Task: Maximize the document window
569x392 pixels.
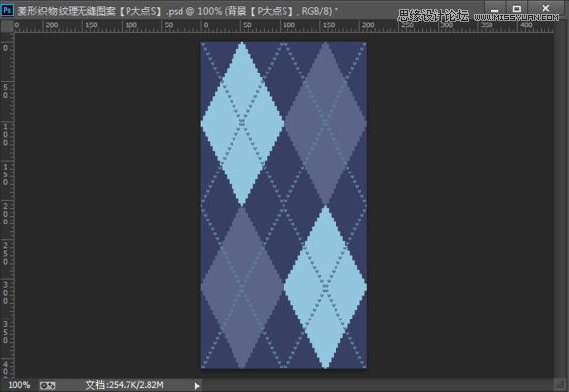Action: click(x=517, y=8)
